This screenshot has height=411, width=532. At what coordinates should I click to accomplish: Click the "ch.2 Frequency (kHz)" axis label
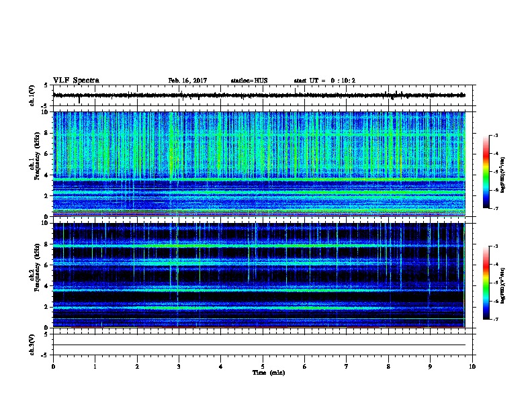[x=35, y=267]
